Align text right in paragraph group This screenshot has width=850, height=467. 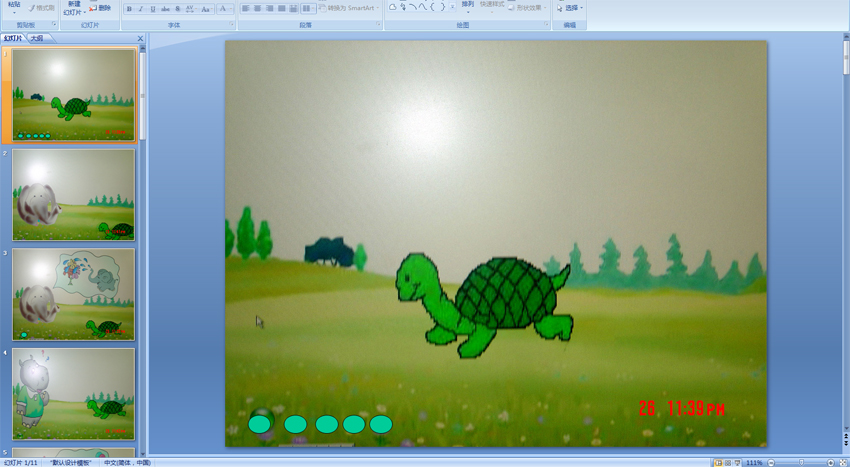pos(269,9)
